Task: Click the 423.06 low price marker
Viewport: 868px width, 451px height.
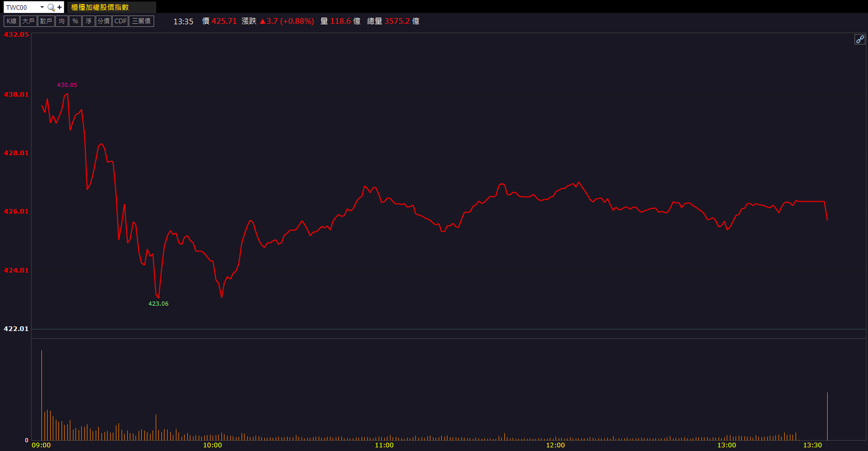Action: [158, 304]
